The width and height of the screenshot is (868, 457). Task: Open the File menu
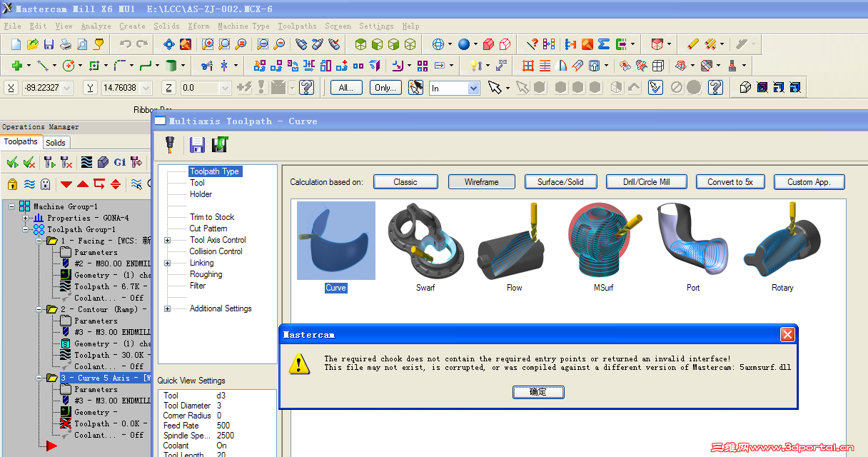(x=12, y=26)
